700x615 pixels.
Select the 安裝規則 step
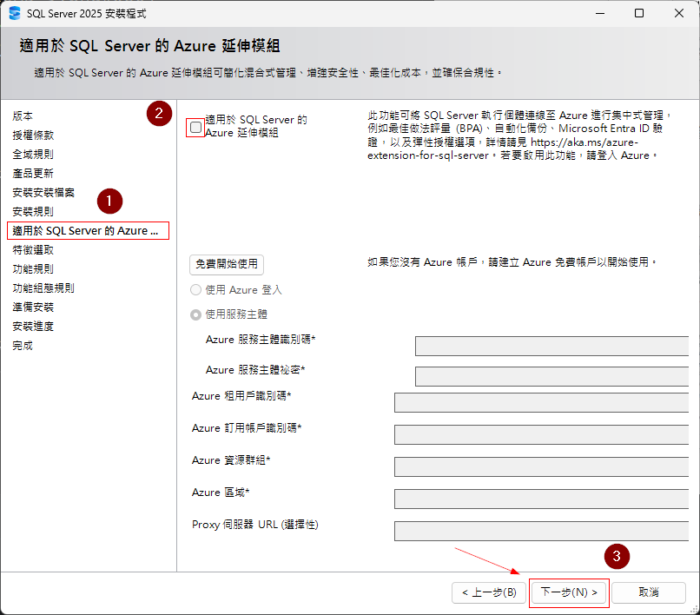click(x=33, y=212)
